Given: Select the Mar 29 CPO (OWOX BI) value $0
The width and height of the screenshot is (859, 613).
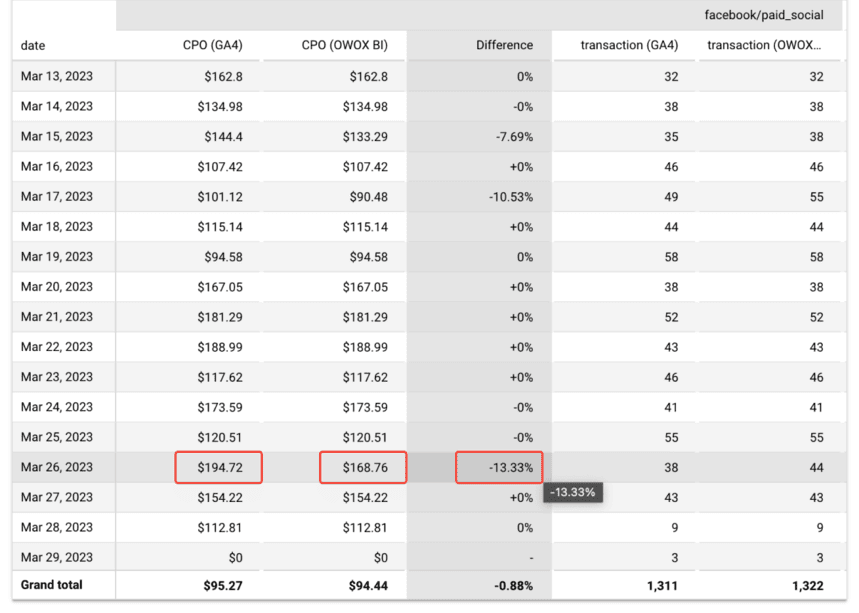Looking at the screenshot, I should [x=381, y=558].
